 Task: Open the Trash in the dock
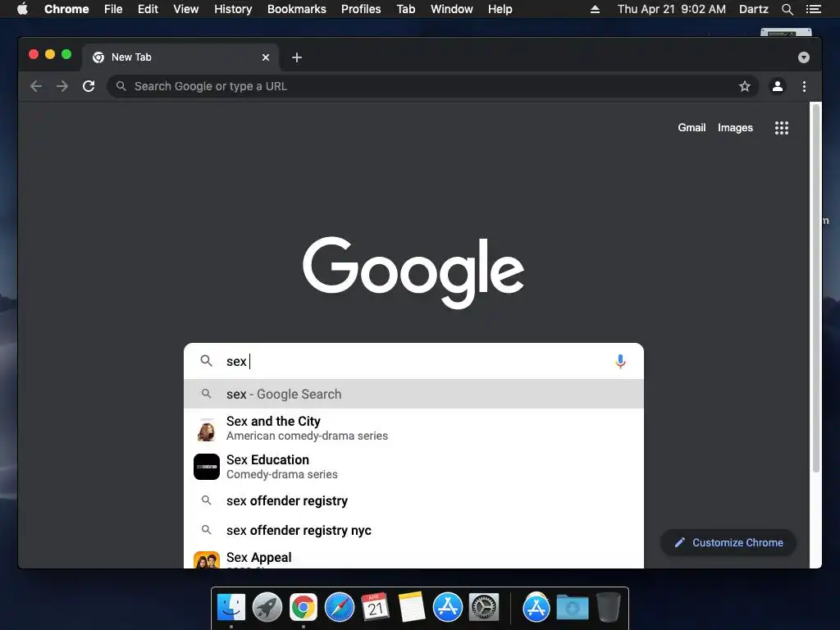click(x=608, y=608)
